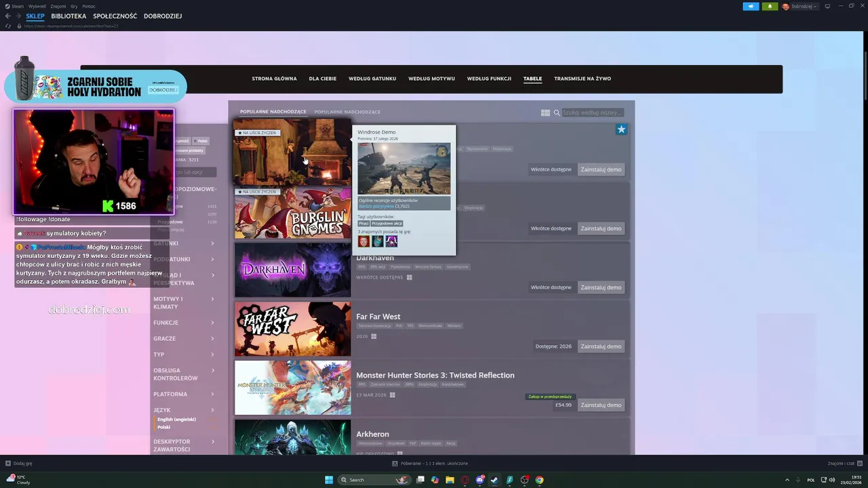The image size is (868, 488).
Task: Focus the search-by-name input field
Action: coord(593,113)
